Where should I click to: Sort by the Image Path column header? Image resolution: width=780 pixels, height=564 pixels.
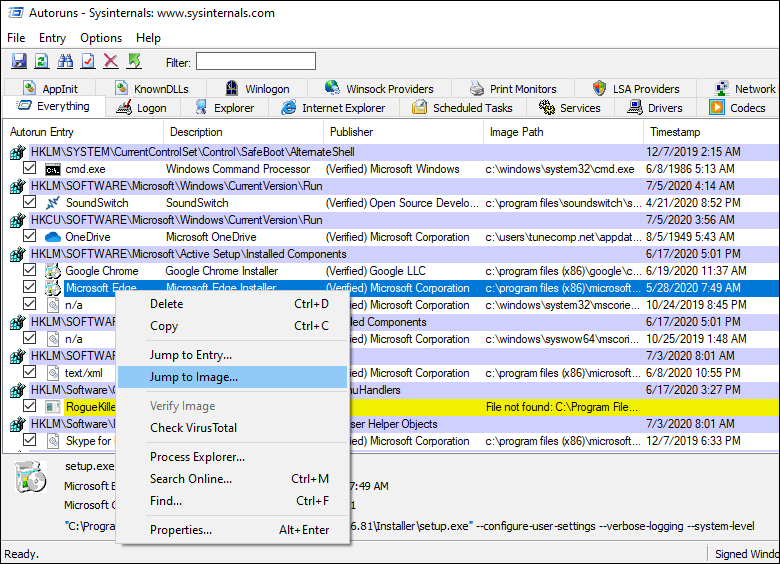pos(564,132)
